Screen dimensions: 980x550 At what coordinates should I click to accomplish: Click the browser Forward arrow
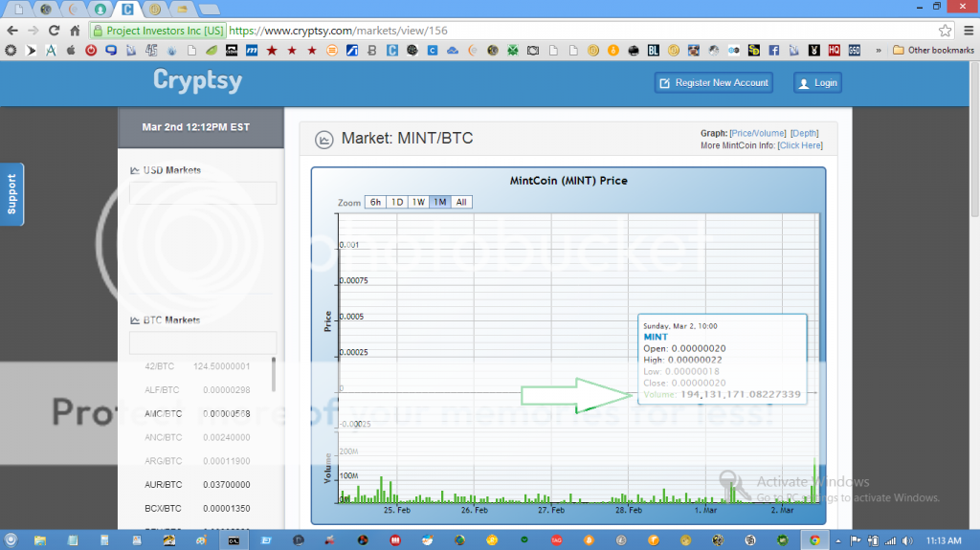(x=33, y=30)
